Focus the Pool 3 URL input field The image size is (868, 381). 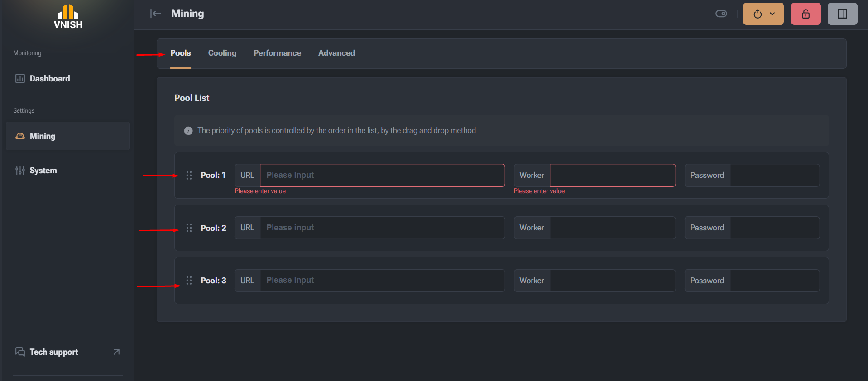point(383,281)
